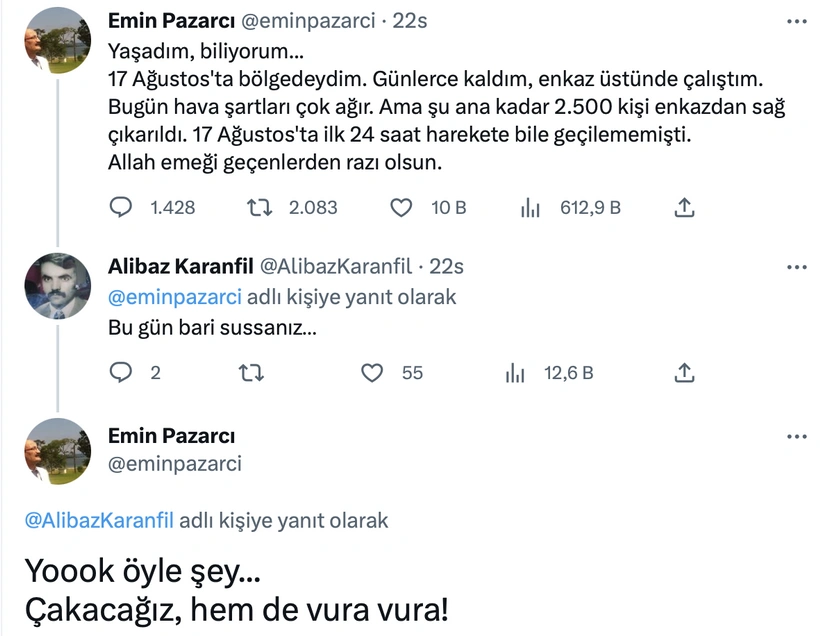Retweet the 17 Ağustos tweet
The width and height of the screenshot is (820, 636).
(x=258, y=208)
